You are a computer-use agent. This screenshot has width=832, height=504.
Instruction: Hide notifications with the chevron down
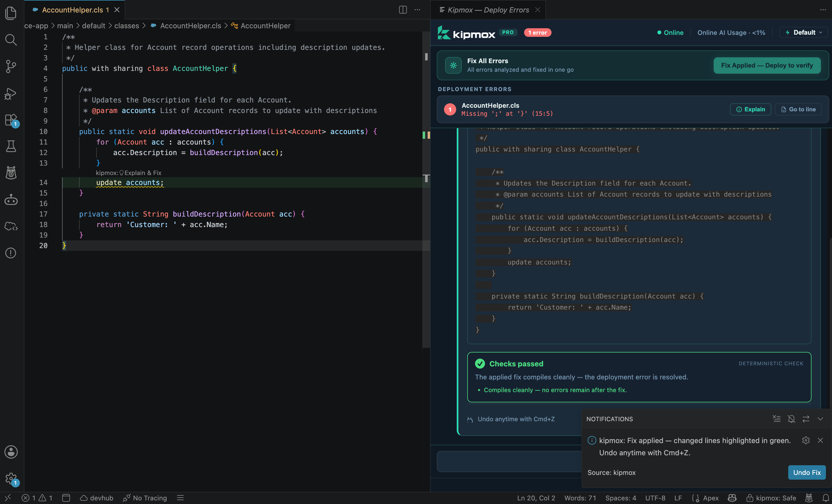click(821, 419)
